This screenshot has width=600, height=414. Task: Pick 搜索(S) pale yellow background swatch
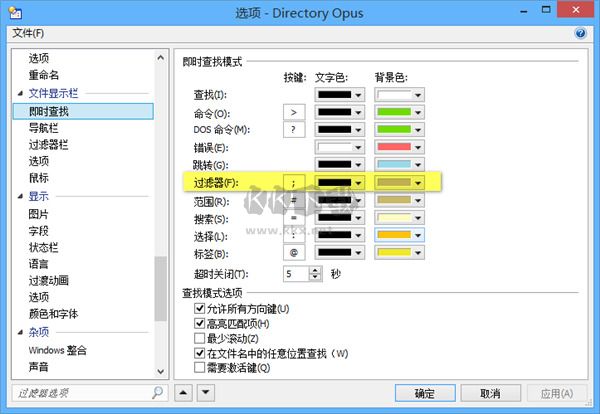394,218
